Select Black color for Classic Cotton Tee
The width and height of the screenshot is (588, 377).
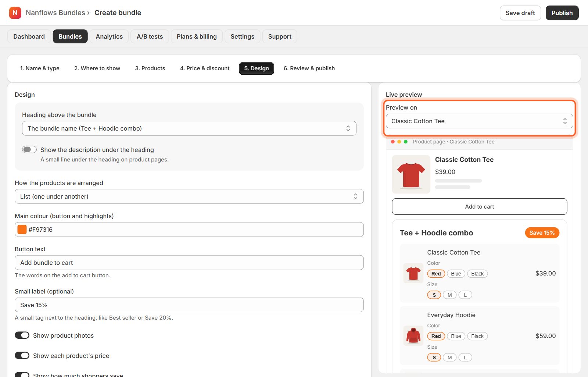[477, 274]
